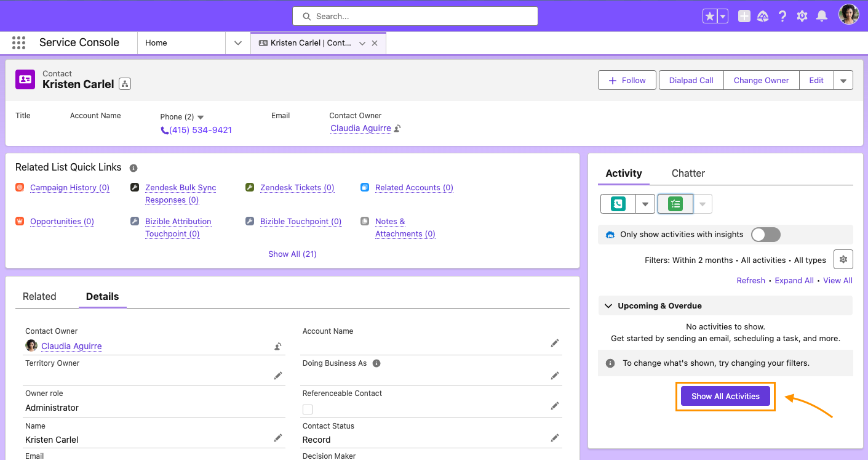
Task: Click the Expand All link
Action: pos(794,280)
